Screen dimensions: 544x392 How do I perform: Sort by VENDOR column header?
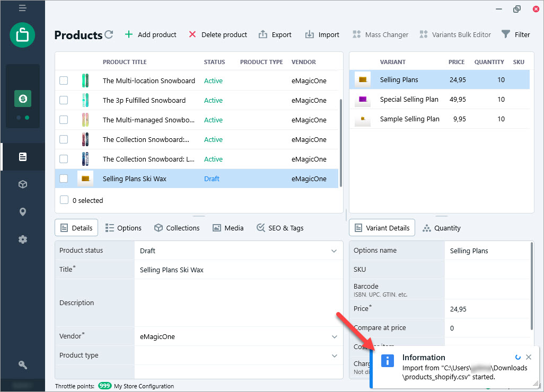coord(304,61)
